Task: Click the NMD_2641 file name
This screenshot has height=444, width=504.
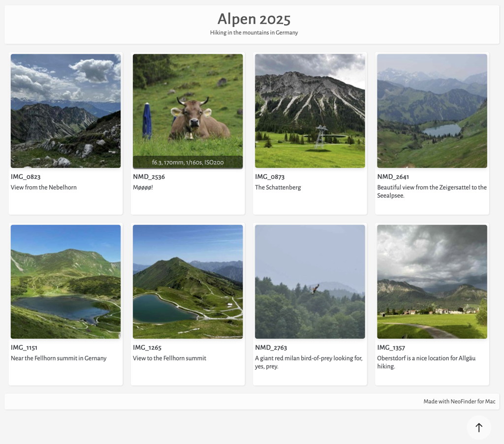Action: (x=393, y=177)
